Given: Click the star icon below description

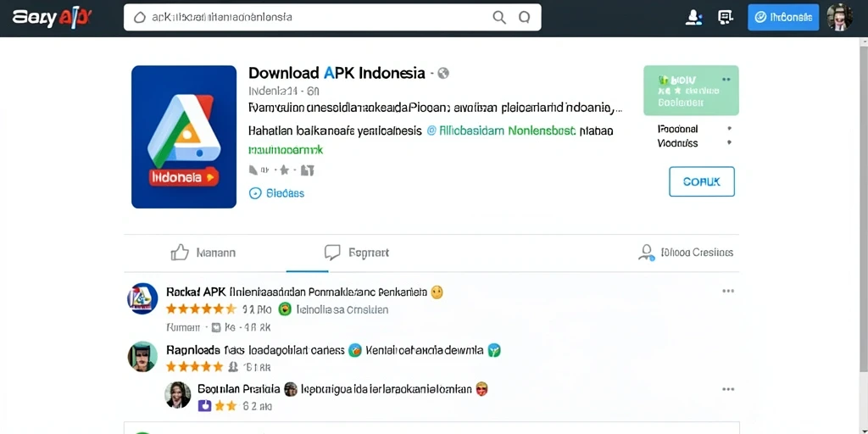Looking at the screenshot, I should pyautogui.click(x=285, y=170).
